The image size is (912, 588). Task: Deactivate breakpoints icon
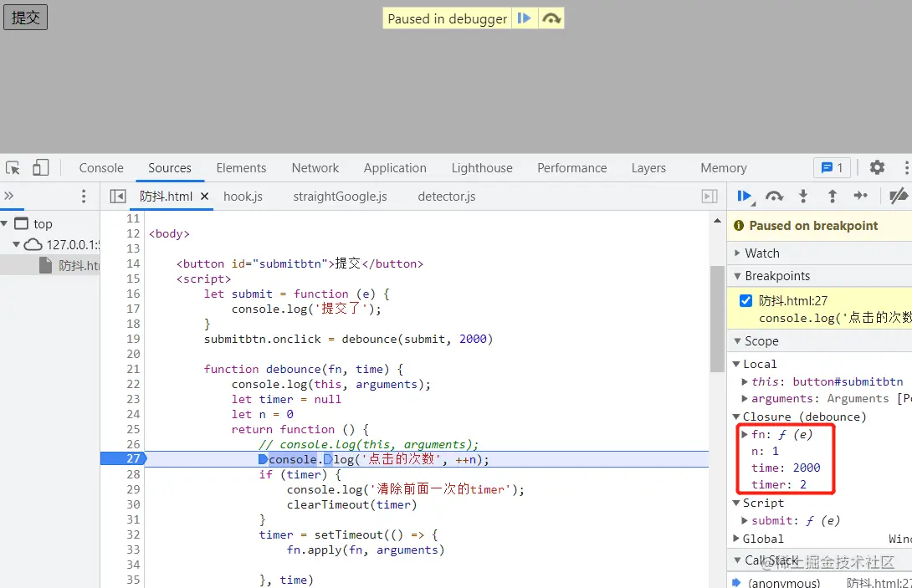[899, 196]
